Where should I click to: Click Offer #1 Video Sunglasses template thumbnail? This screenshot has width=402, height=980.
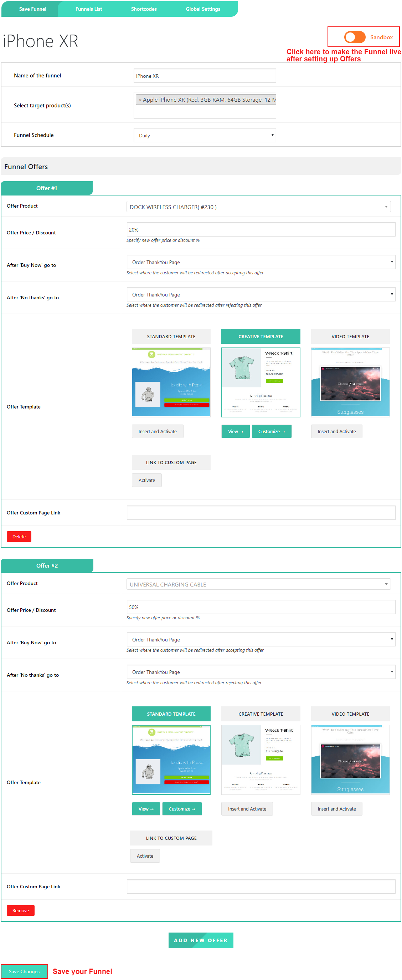(x=350, y=382)
